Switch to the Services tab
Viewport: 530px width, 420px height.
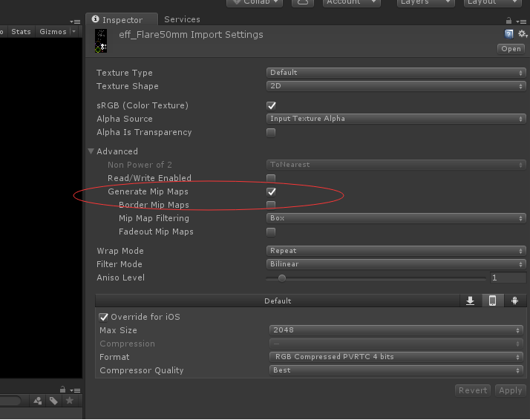click(182, 19)
